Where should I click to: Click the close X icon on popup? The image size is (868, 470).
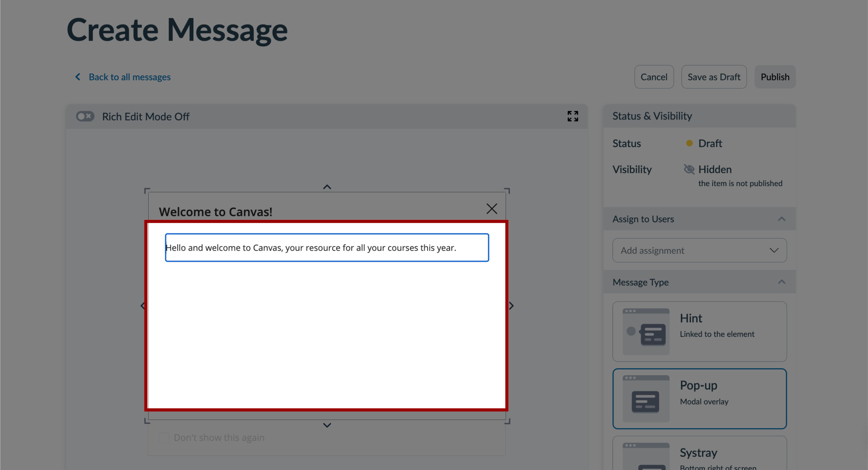491,209
